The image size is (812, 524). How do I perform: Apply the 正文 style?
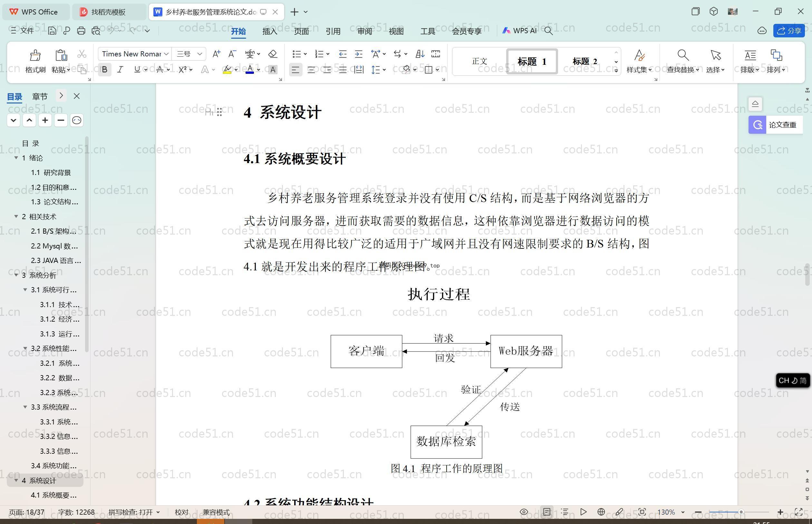tap(479, 61)
